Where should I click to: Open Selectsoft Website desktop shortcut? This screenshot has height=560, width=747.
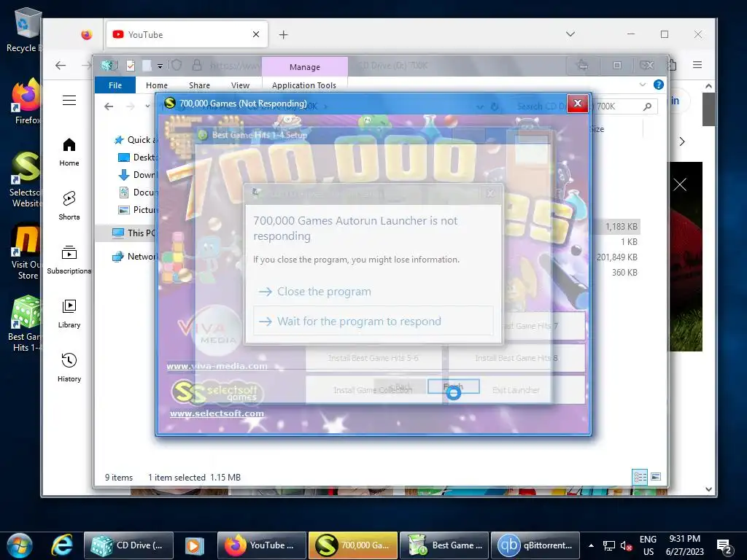[25, 179]
